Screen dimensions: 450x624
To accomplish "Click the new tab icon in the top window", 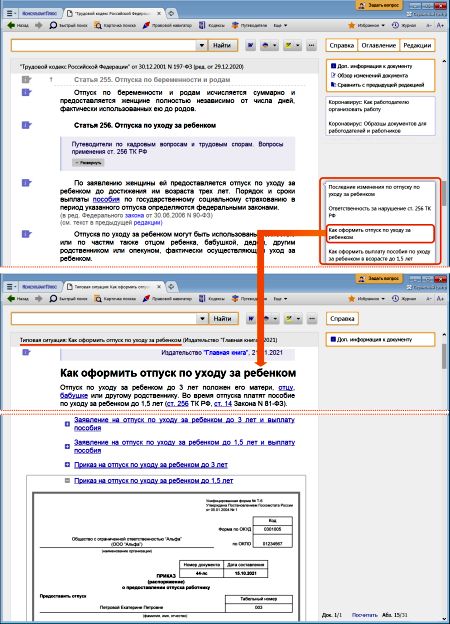I will (171, 13).
